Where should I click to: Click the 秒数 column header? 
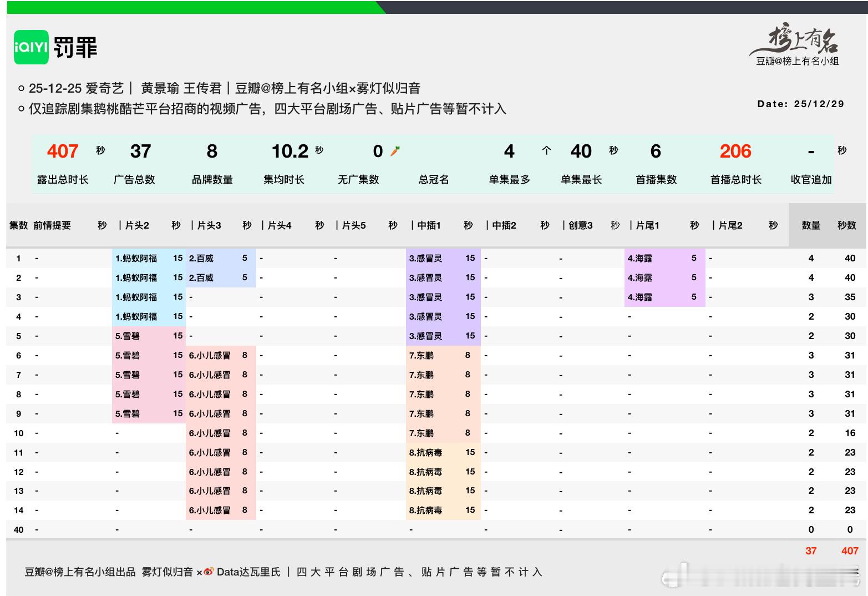[x=846, y=225]
